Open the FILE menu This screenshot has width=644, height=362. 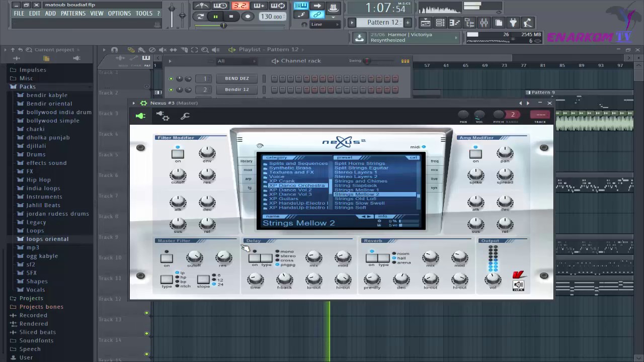pyautogui.click(x=19, y=14)
